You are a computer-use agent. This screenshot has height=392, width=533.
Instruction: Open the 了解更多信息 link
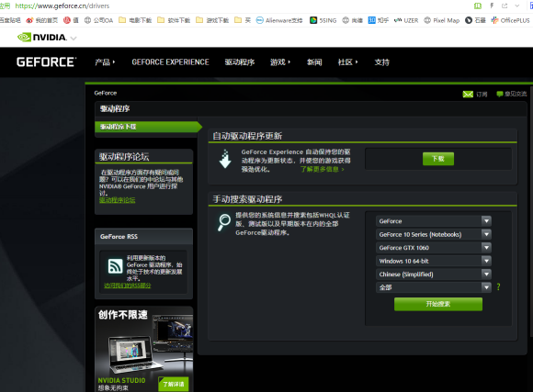[322, 169]
